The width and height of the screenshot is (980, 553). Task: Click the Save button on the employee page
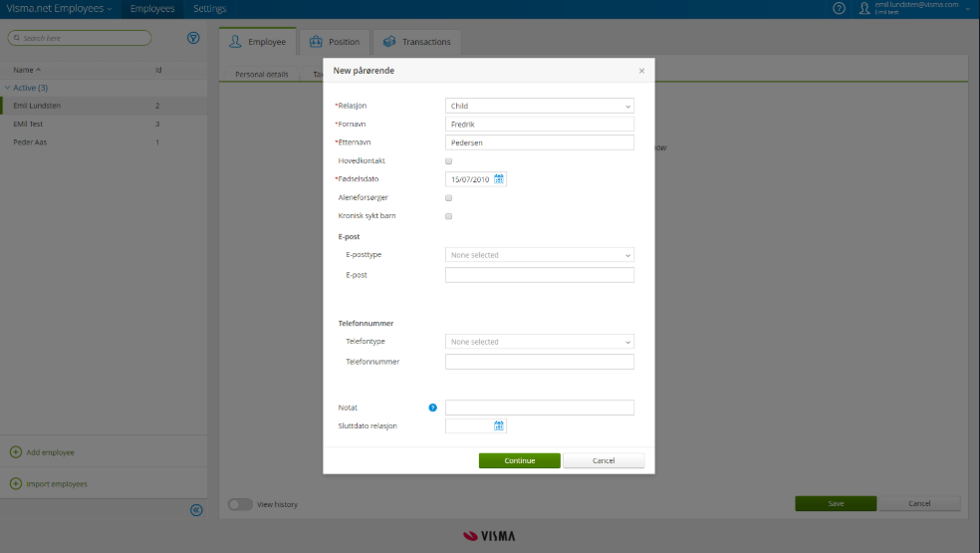point(836,503)
